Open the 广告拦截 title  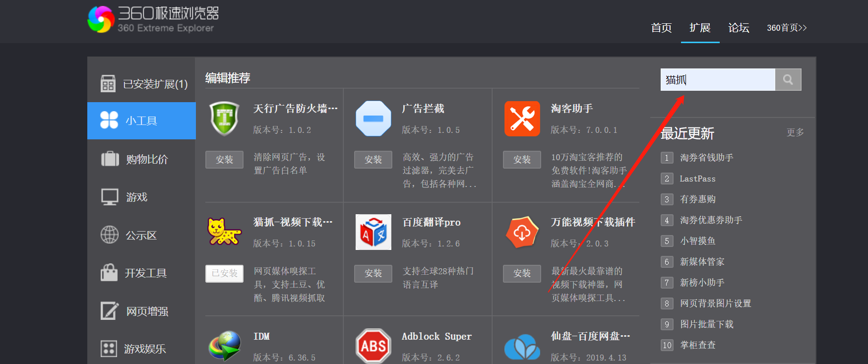423,109
